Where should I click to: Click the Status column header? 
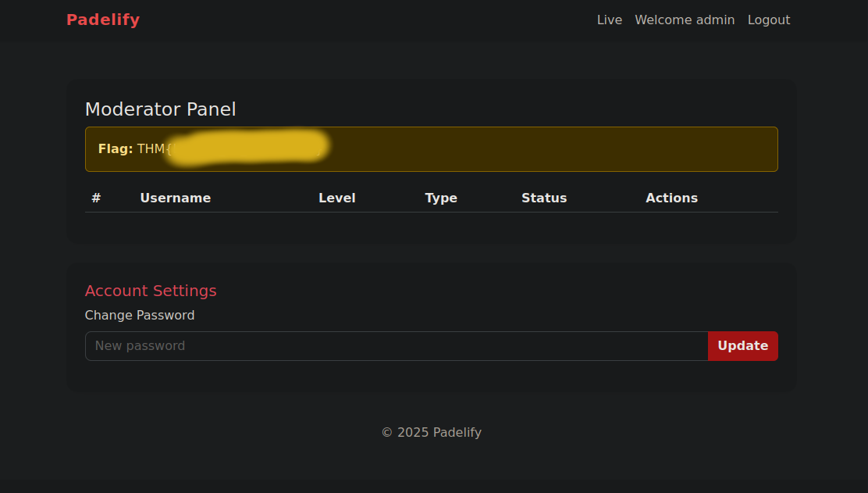(x=544, y=198)
